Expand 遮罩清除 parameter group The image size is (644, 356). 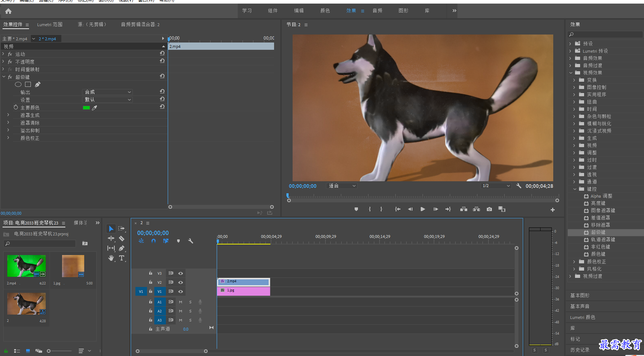8,122
